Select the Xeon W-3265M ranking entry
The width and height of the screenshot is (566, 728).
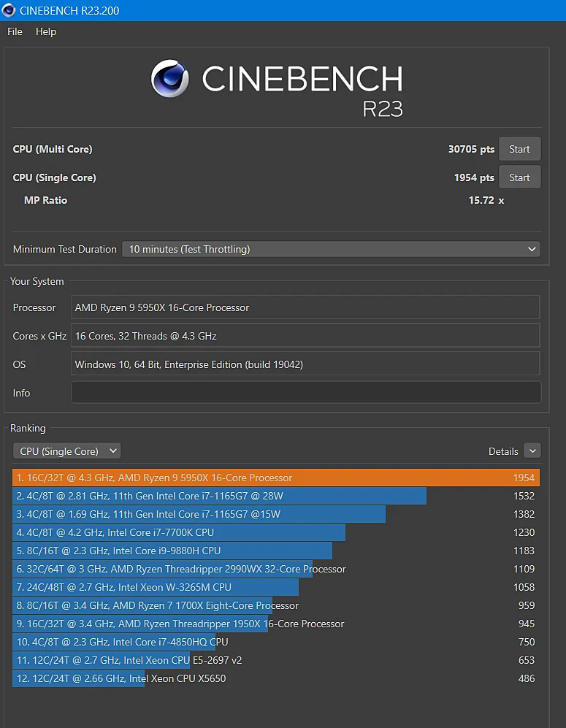coord(276,587)
